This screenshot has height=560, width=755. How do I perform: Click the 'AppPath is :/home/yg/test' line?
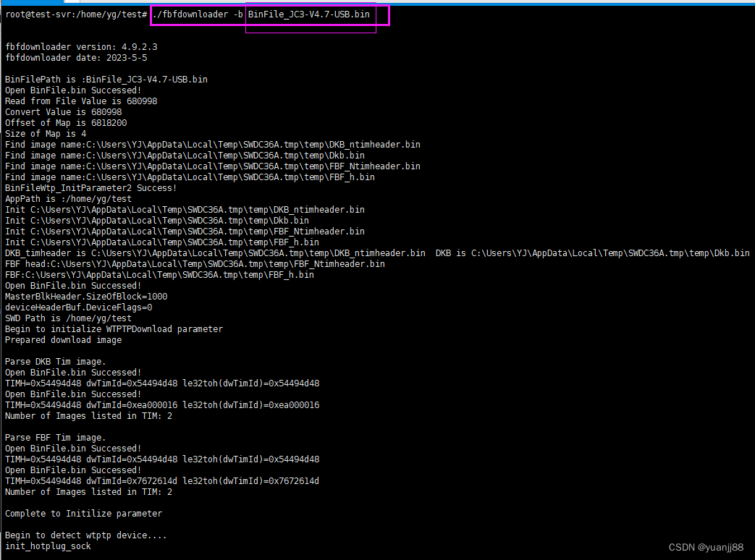(68, 199)
